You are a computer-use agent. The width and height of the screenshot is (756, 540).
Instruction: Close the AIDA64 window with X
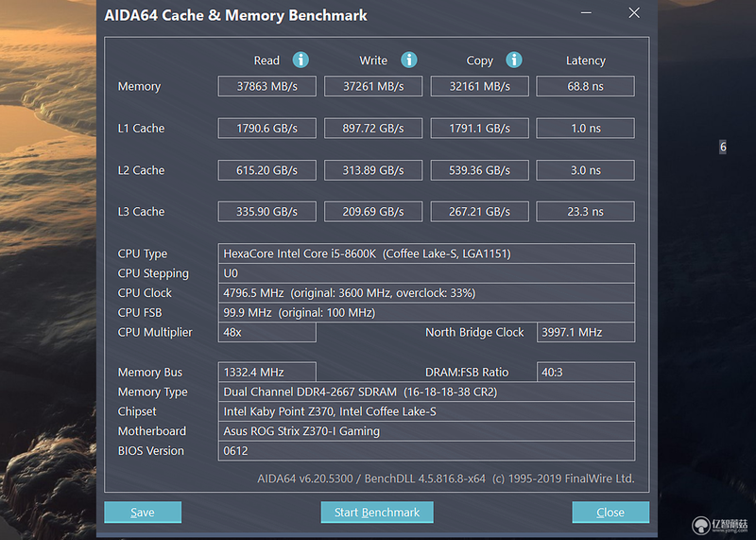pos(634,13)
